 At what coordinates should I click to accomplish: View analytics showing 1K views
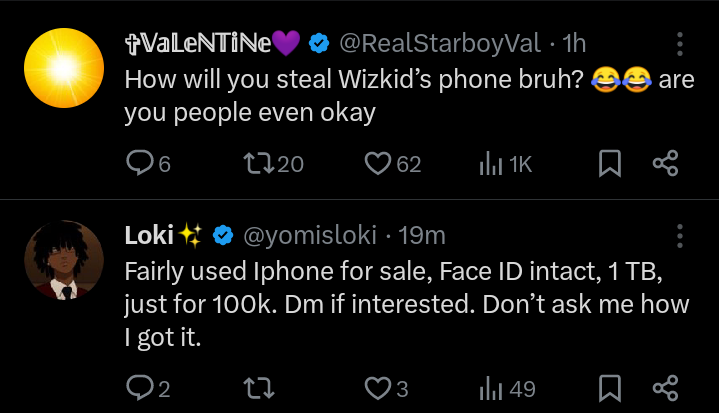505,164
